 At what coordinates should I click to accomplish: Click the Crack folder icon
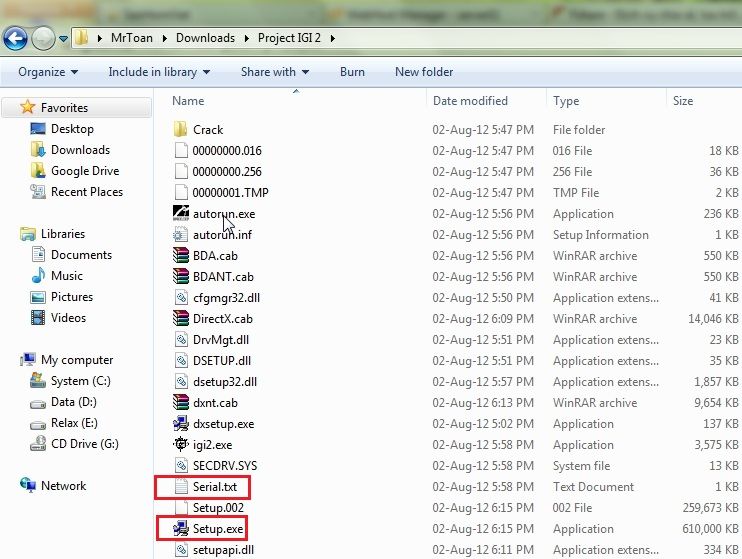click(x=180, y=129)
